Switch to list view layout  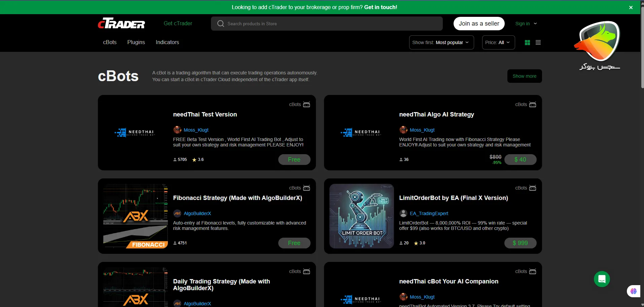[538, 42]
